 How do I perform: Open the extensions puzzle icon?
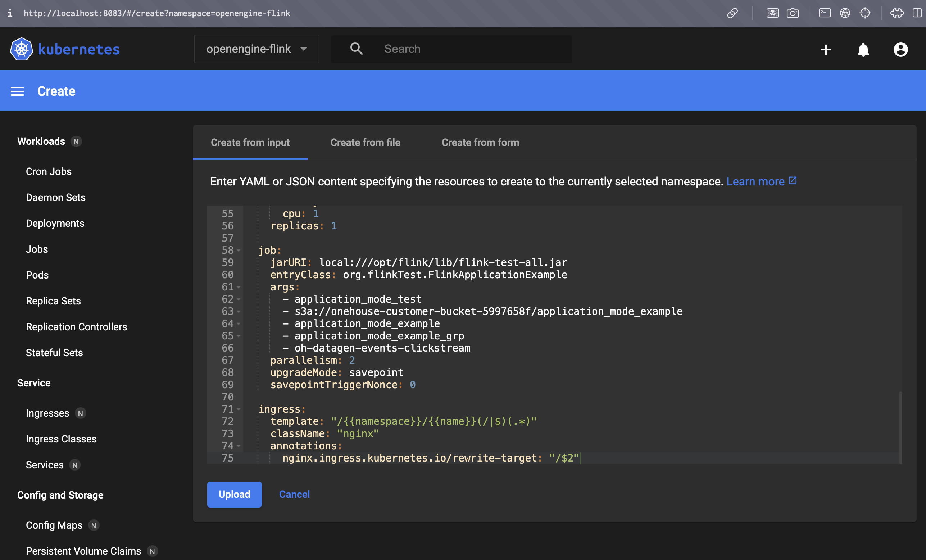point(897,13)
